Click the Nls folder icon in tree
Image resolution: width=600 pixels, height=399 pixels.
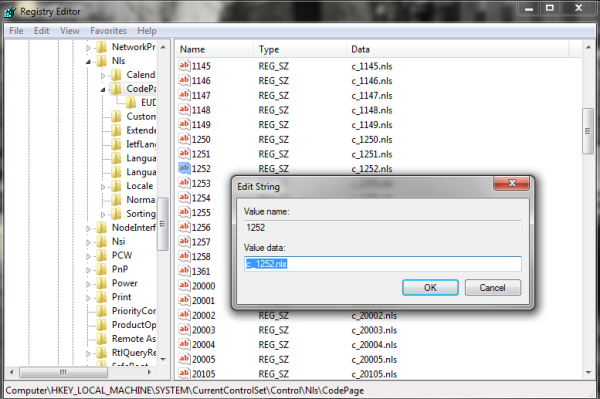[x=101, y=61]
